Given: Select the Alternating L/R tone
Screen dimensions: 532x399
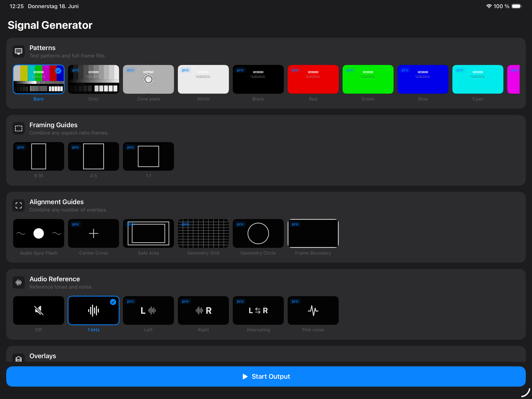Looking at the screenshot, I should coord(258,310).
